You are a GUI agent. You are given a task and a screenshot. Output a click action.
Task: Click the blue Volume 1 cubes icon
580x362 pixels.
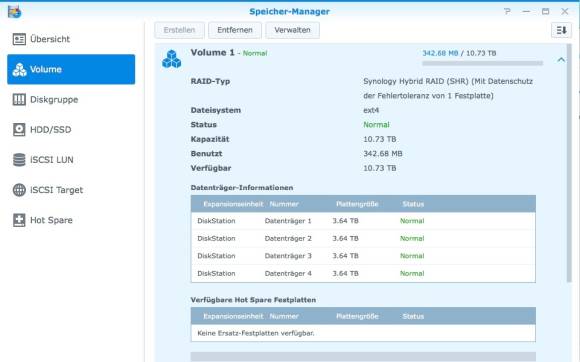coord(172,59)
